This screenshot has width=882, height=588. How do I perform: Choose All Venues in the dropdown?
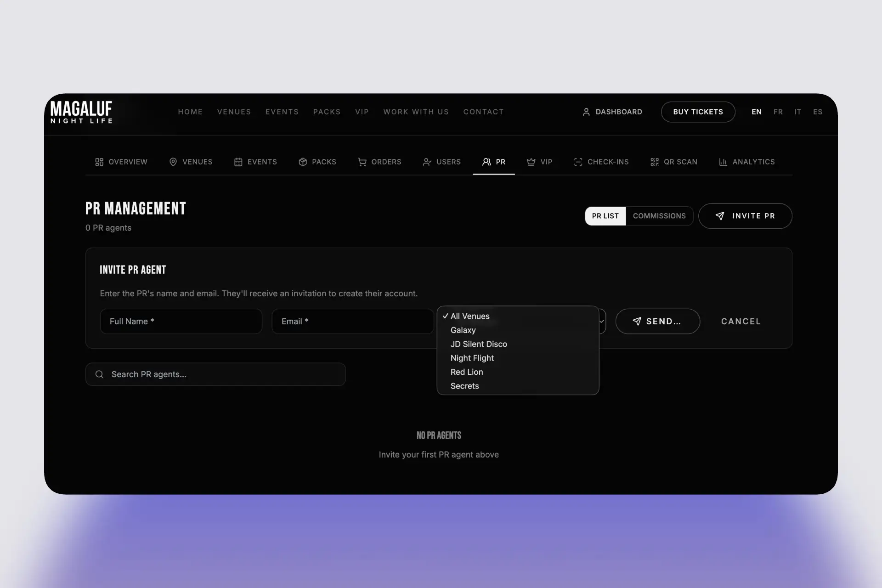(x=518, y=316)
